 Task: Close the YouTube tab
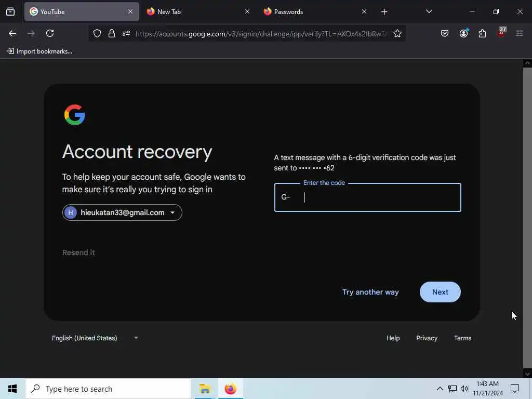coord(130,12)
